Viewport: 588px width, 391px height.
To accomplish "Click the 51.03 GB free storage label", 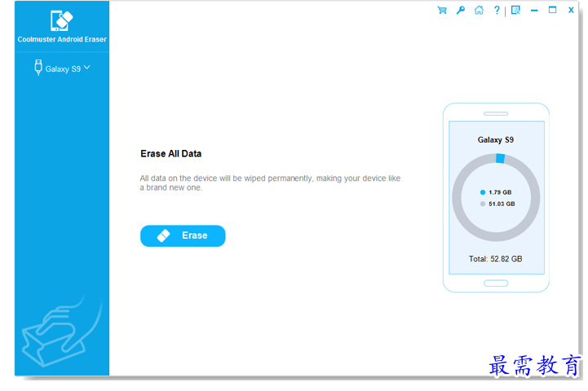I will point(502,204).
